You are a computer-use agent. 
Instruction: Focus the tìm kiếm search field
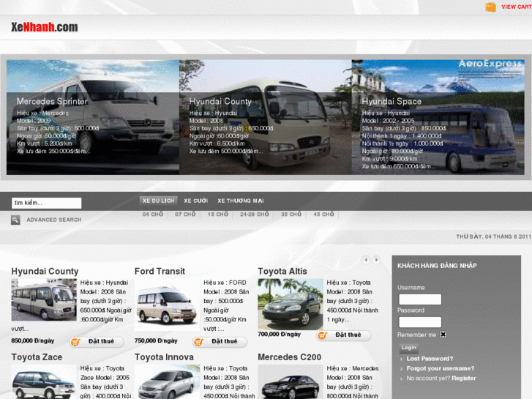(x=47, y=203)
